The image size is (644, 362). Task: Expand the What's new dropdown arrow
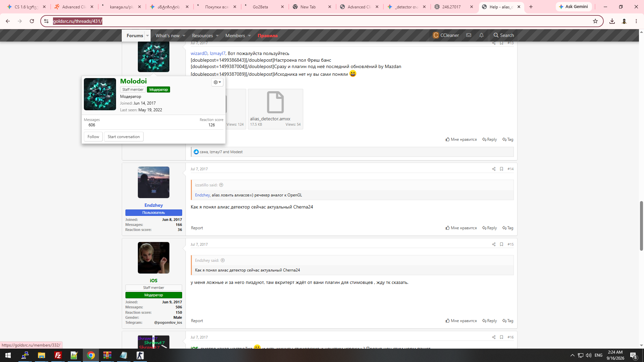click(x=184, y=36)
